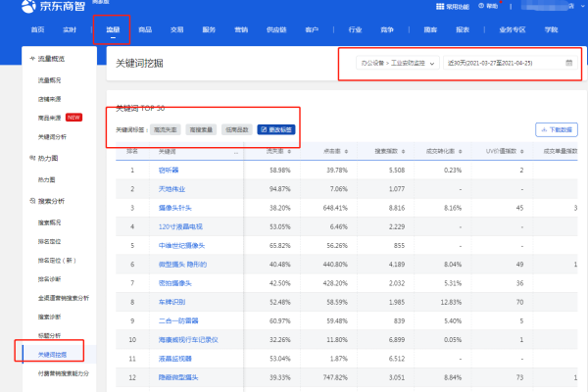588x392 pixels.
Task: Open the 报表 tab
Action: (x=463, y=29)
